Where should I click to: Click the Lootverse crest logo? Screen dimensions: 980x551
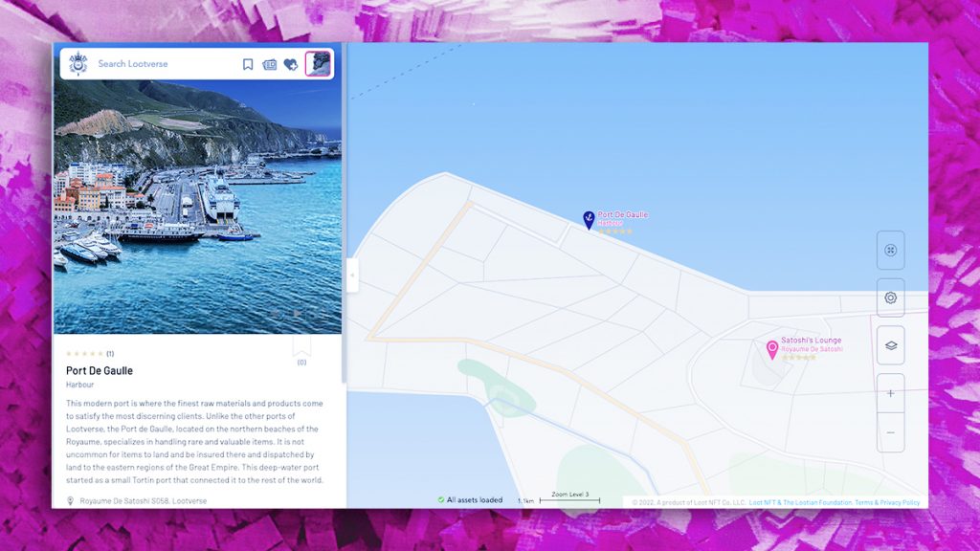(78, 64)
